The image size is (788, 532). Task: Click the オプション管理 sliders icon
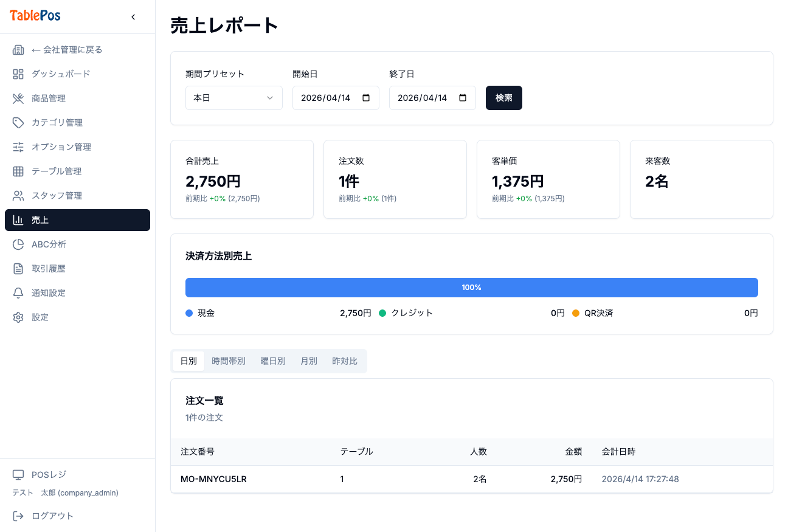18,147
